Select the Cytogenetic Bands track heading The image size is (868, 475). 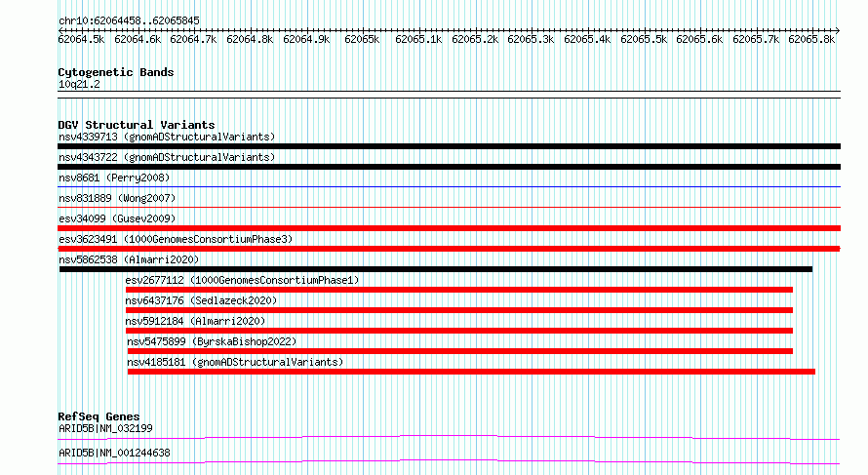[x=116, y=72]
